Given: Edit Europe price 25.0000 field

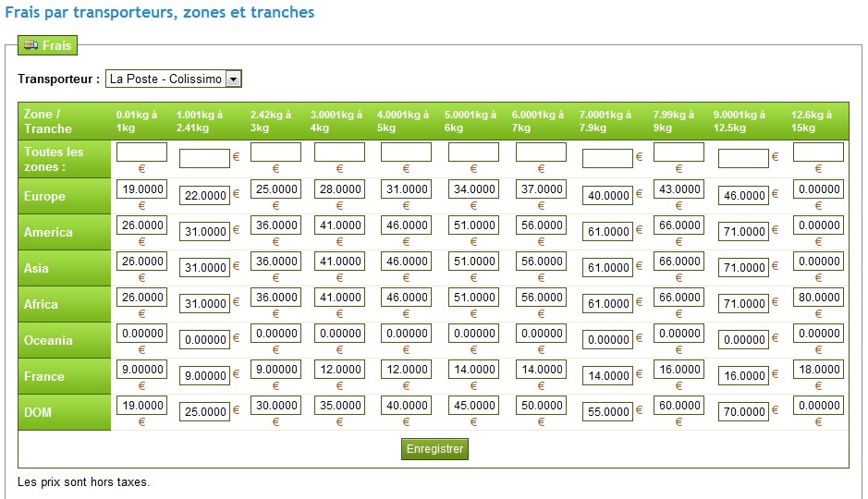Looking at the screenshot, I should (275, 189).
